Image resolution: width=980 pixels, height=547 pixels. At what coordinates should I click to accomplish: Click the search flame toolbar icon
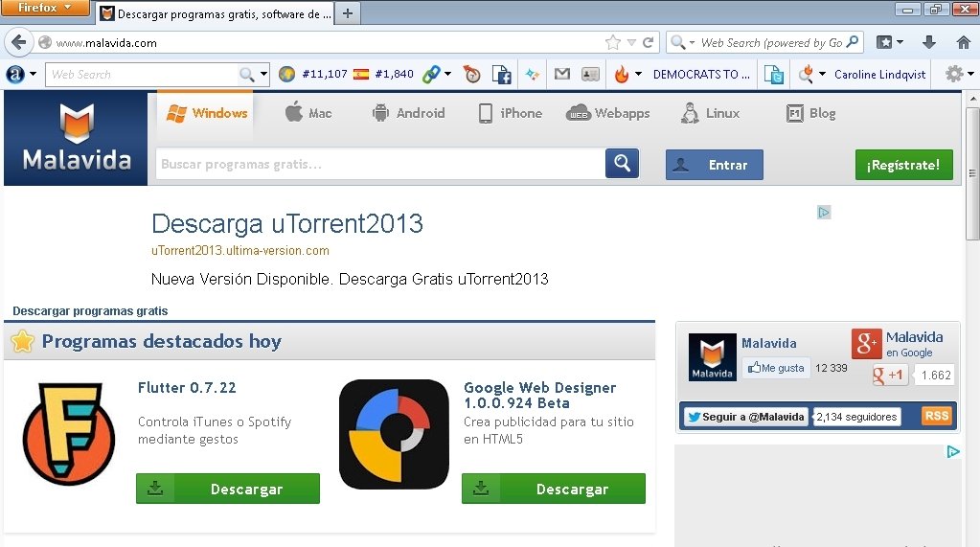point(807,75)
